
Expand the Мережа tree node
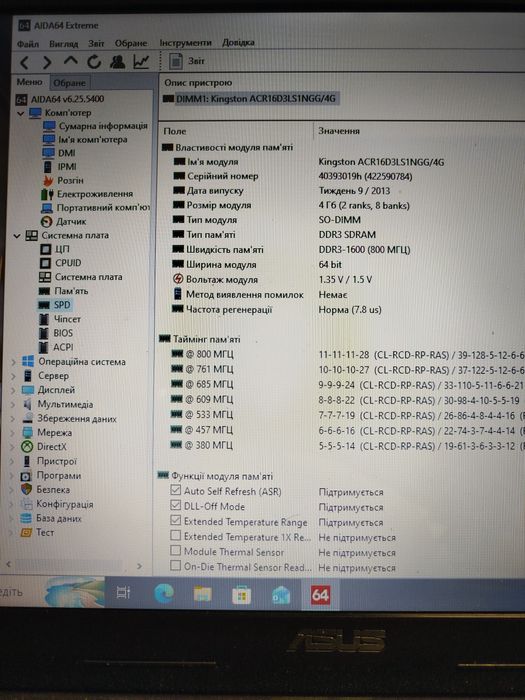(13, 433)
